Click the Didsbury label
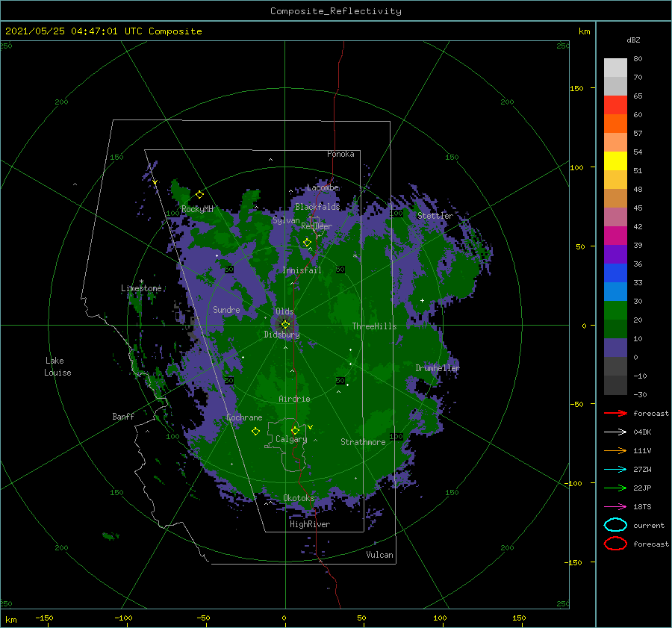The width and height of the screenshot is (672, 628). [281, 335]
